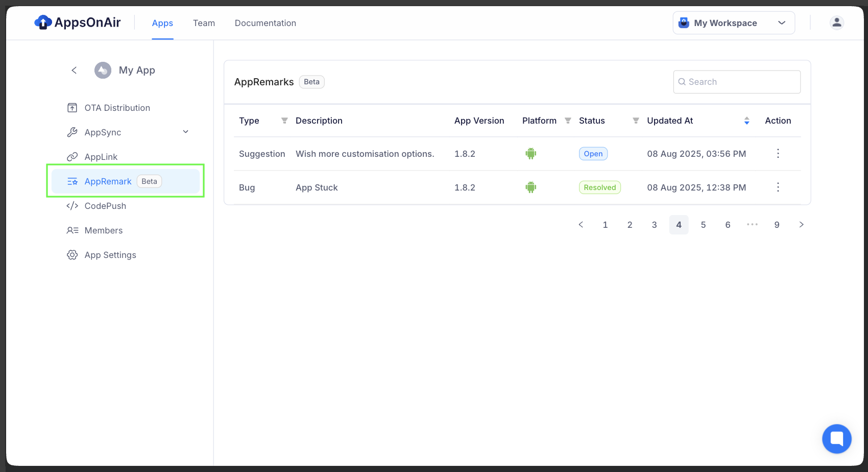The width and height of the screenshot is (868, 472).
Task: Click the 'Action' column header
Action: click(778, 121)
